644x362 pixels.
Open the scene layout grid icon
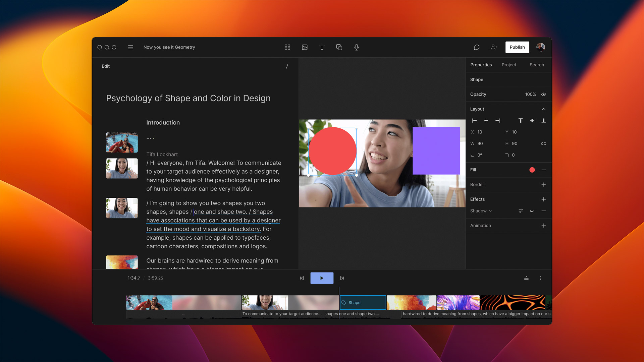click(287, 47)
